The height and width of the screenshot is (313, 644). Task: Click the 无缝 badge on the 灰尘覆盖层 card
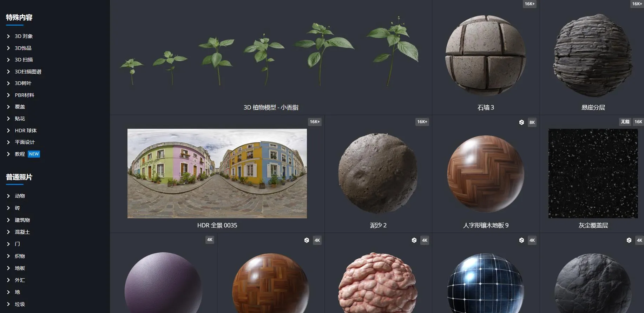click(625, 122)
